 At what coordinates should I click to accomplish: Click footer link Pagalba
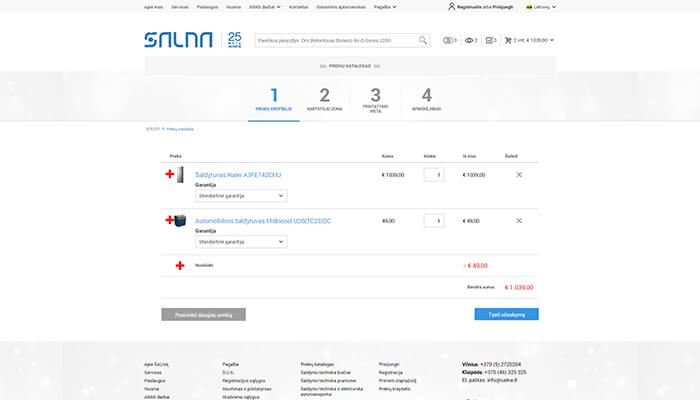coord(230,365)
